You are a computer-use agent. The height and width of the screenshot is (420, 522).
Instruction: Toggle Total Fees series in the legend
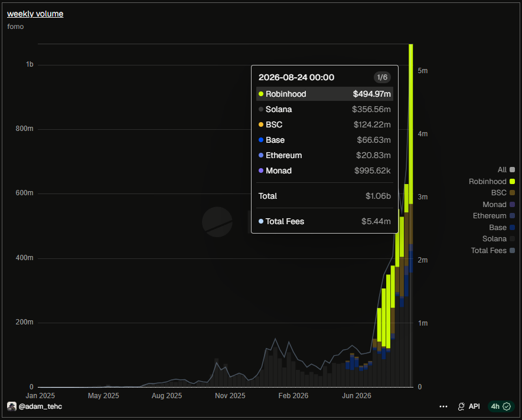click(x=492, y=250)
